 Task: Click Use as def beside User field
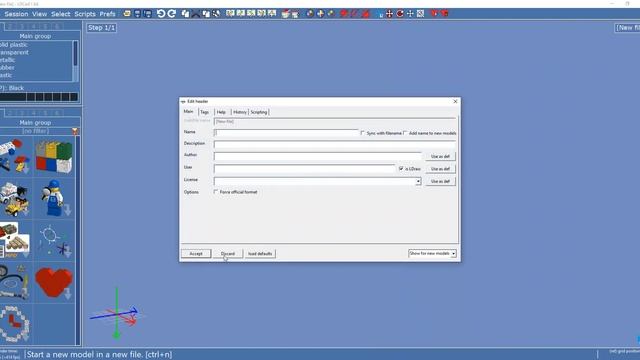click(440, 169)
